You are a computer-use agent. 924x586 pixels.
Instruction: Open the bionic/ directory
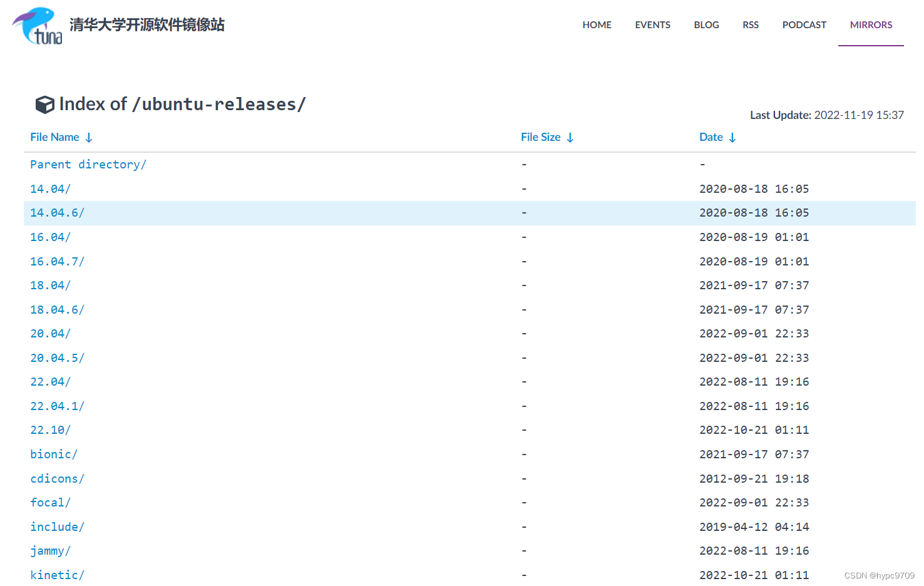pyautogui.click(x=54, y=455)
